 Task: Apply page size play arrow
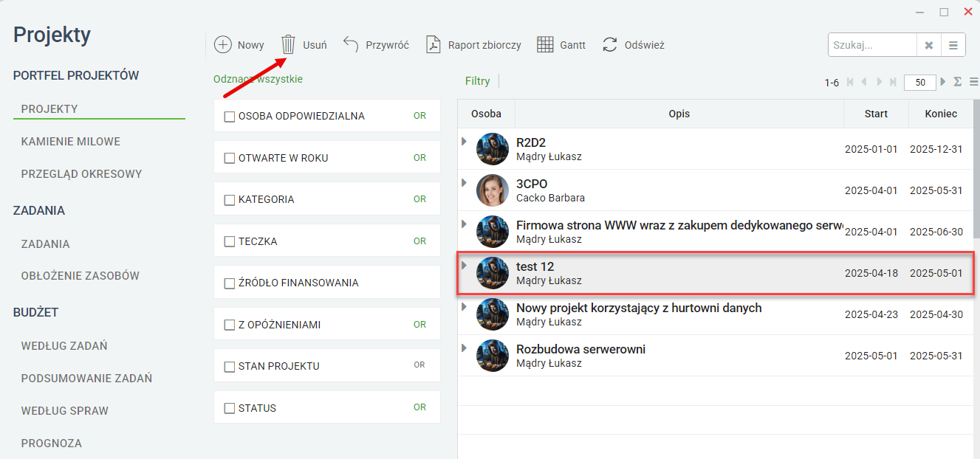pyautogui.click(x=943, y=82)
